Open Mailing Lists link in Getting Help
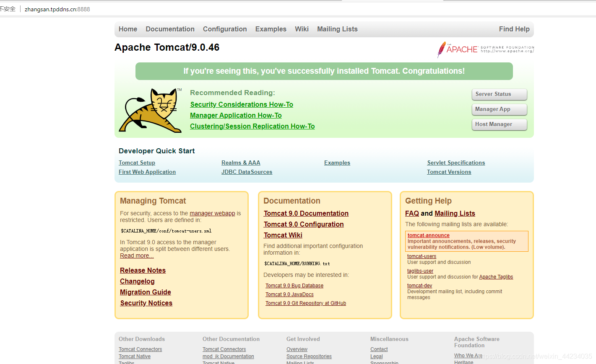This screenshot has width=596, height=364. (x=455, y=214)
